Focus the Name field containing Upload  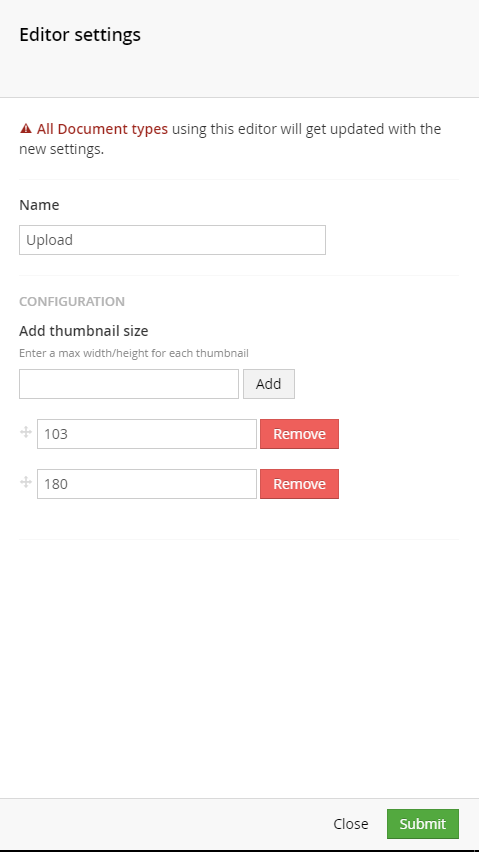tap(172, 240)
